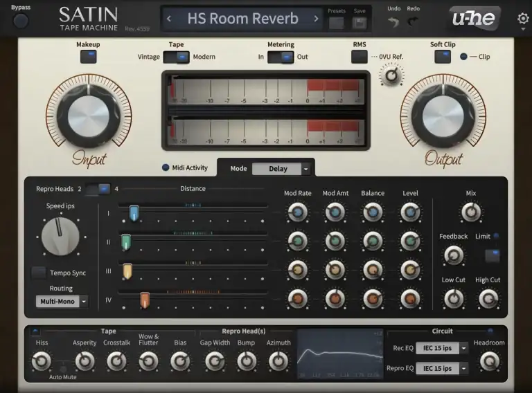This screenshot has height=393, width=532.
Task: Toggle the Makeup switch
Action: click(88, 57)
